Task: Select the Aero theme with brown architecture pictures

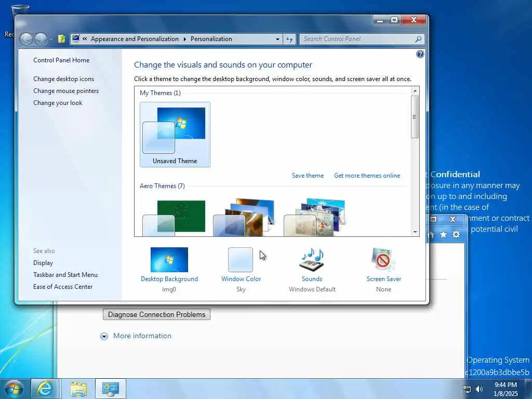Action: tap(244, 218)
